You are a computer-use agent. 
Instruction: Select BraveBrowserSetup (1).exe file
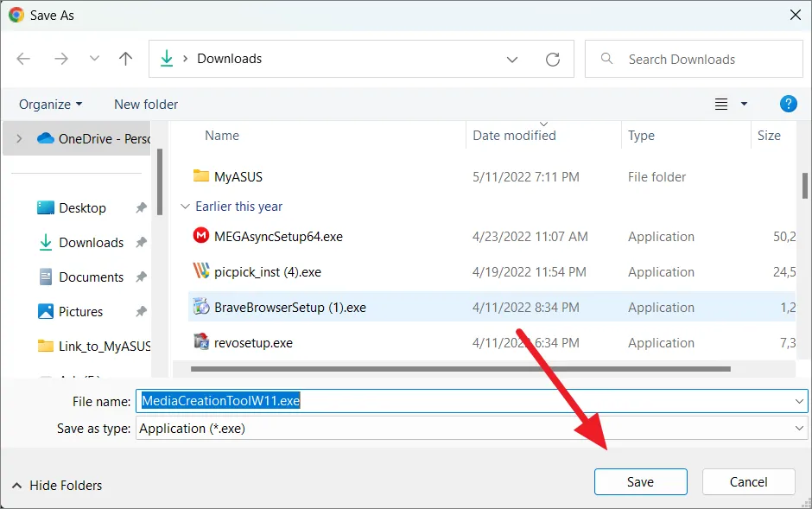click(289, 308)
